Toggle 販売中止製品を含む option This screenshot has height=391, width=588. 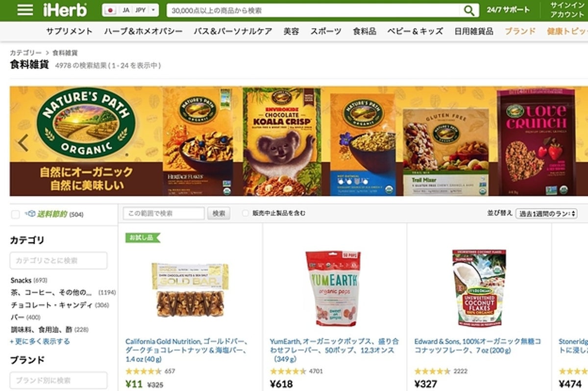pyautogui.click(x=245, y=213)
